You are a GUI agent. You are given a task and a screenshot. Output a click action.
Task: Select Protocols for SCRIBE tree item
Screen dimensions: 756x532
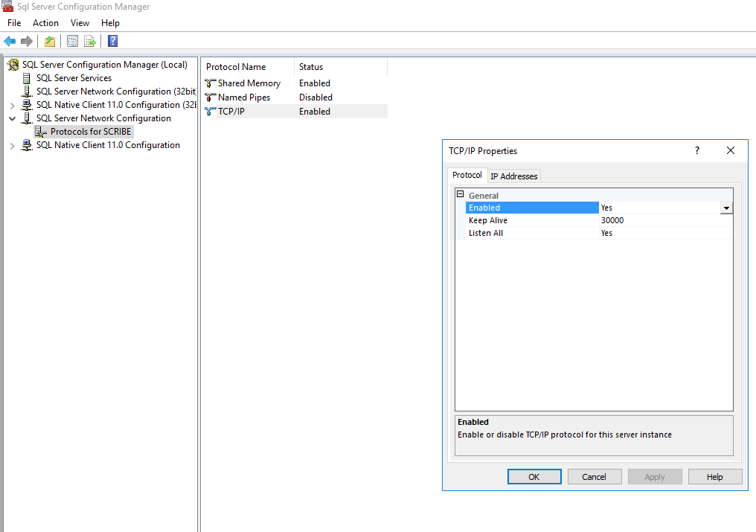point(91,132)
